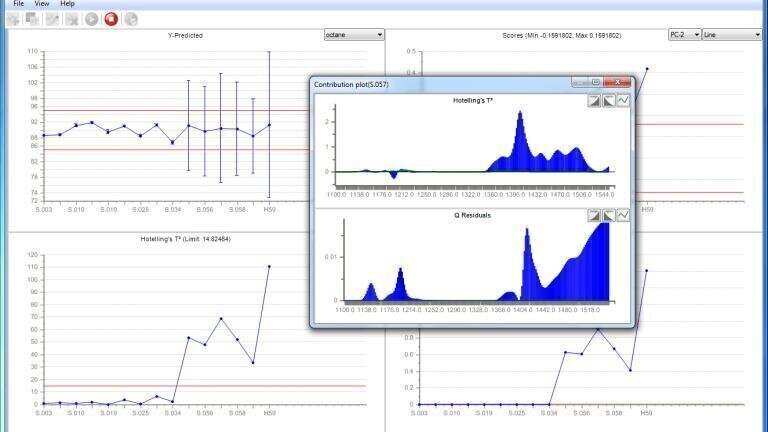Click the Y-Predicted chart title
The height and width of the screenshot is (432, 768).
[x=185, y=35]
